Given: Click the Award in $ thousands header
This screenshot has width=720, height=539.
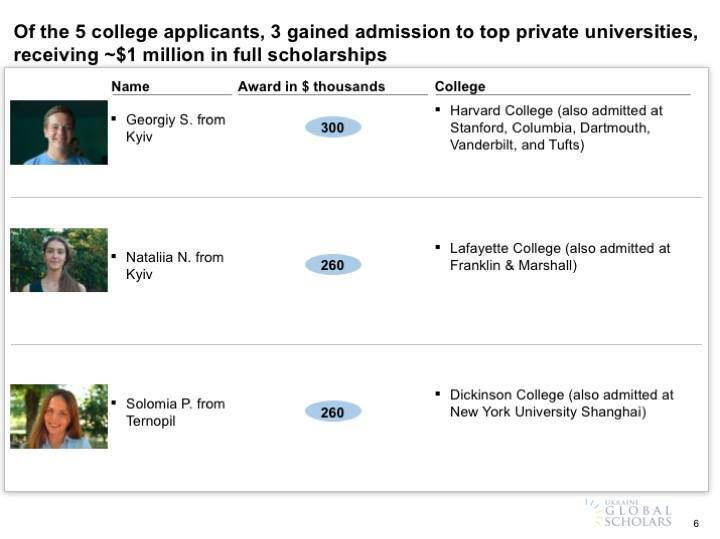Looking at the screenshot, I should point(311,86).
